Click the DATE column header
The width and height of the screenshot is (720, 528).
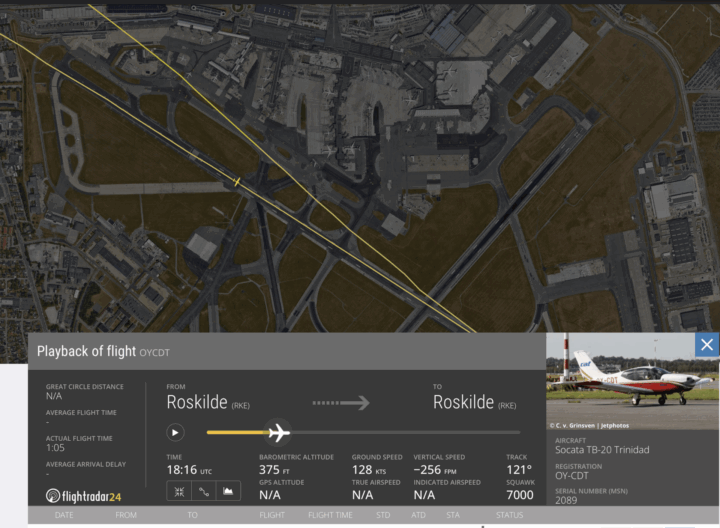click(x=64, y=515)
